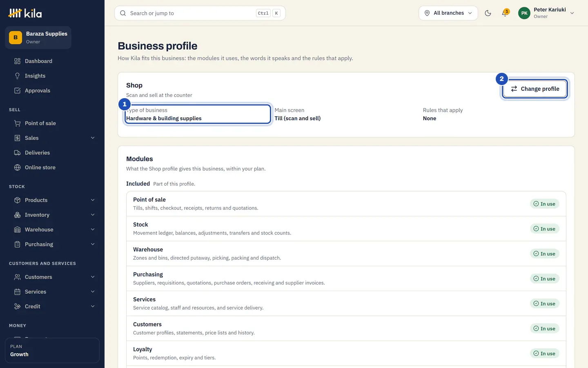
Task: Expand the Credit submenu chevron
Action: 93,306
